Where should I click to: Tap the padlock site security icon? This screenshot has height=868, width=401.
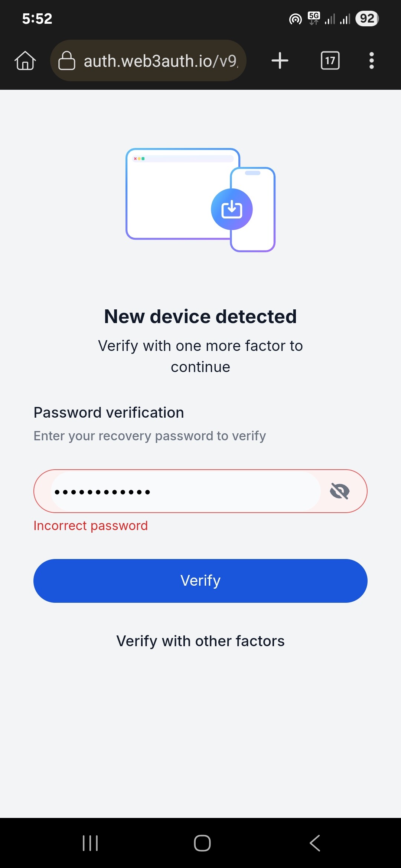(67, 60)
